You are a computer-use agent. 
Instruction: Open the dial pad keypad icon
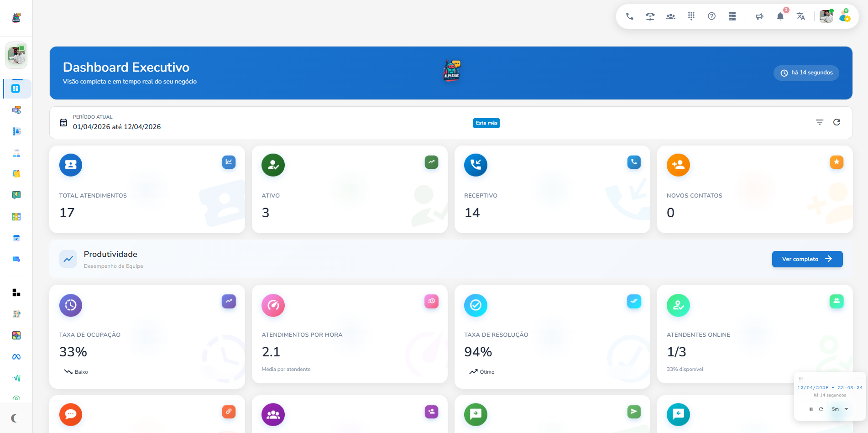pyautogui.click(x=691, y=16)
